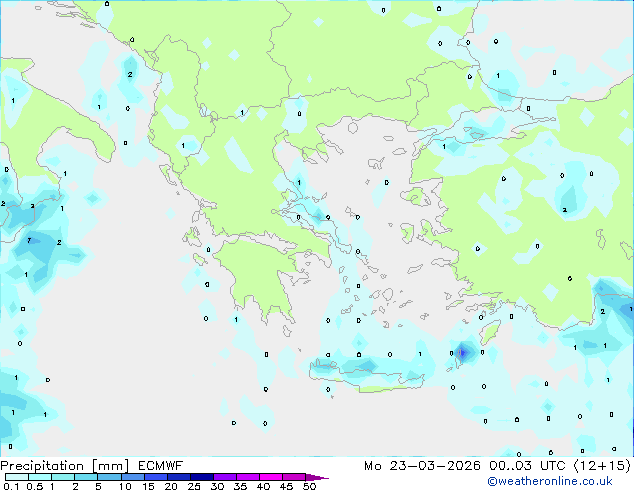Click the legend scale label '10'
Viewport: 634px width, 490px height.
click(125, 486)
